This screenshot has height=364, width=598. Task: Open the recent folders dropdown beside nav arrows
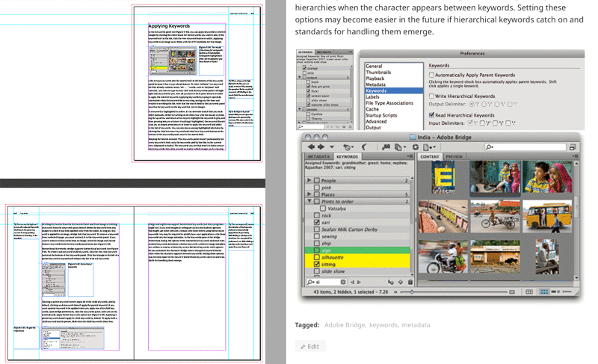(332, 147)
